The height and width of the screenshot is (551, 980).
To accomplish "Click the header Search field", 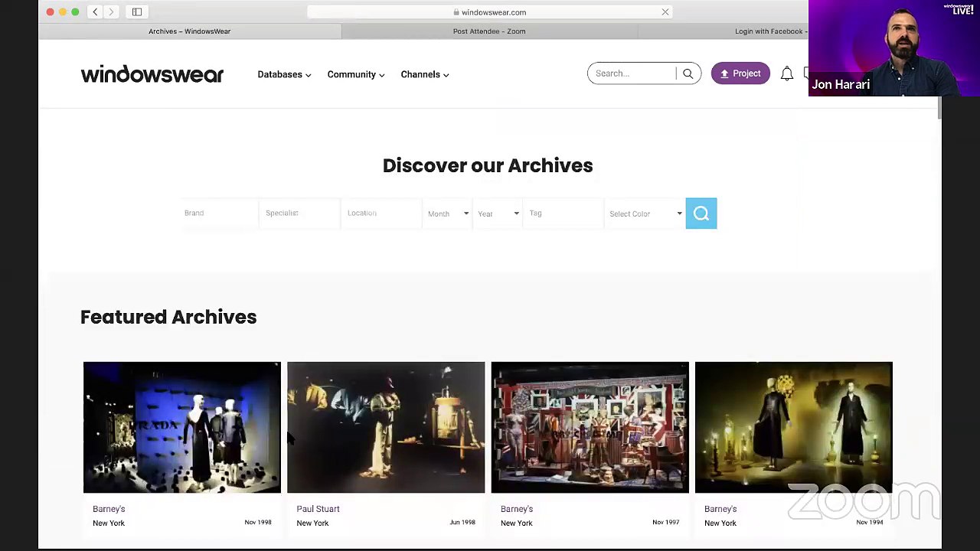I will (633, 73).
